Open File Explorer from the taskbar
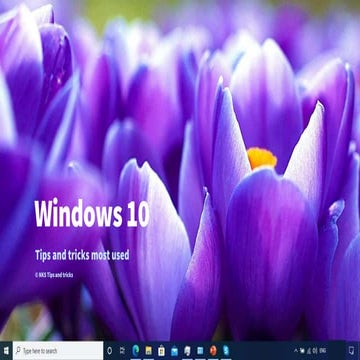 point(149,350)
